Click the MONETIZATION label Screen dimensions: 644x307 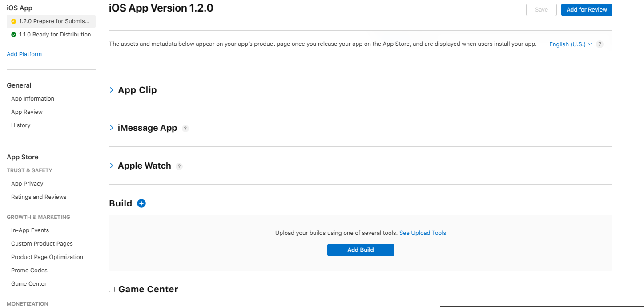28,304
